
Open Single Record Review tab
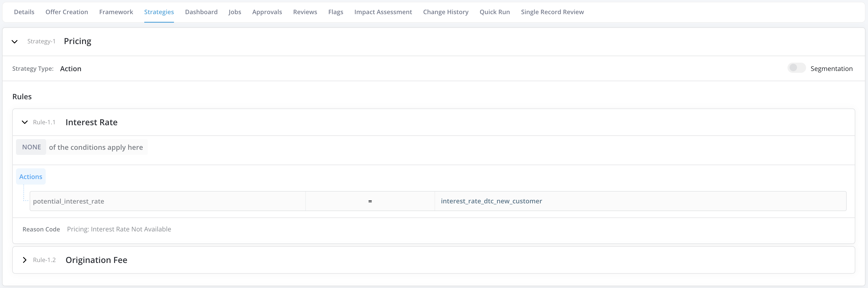552,12
